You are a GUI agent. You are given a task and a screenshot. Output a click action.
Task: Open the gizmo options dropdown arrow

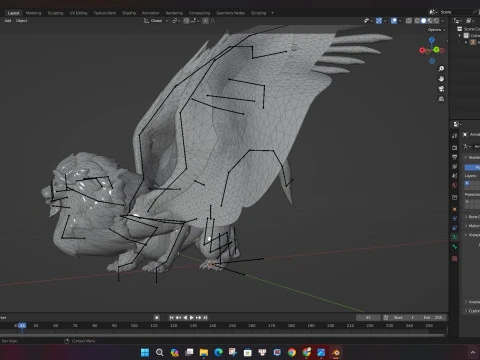(385, 21)
